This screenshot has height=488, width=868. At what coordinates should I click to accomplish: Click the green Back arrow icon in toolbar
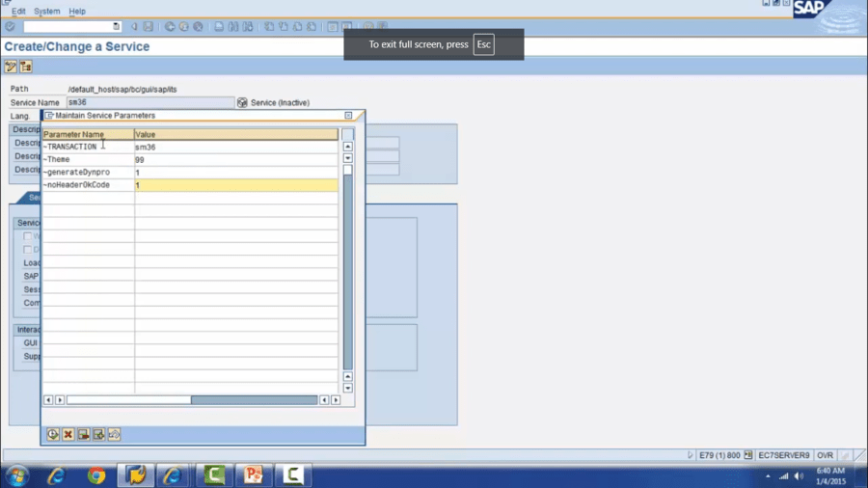pyautogui.click(x=170, y=27)
